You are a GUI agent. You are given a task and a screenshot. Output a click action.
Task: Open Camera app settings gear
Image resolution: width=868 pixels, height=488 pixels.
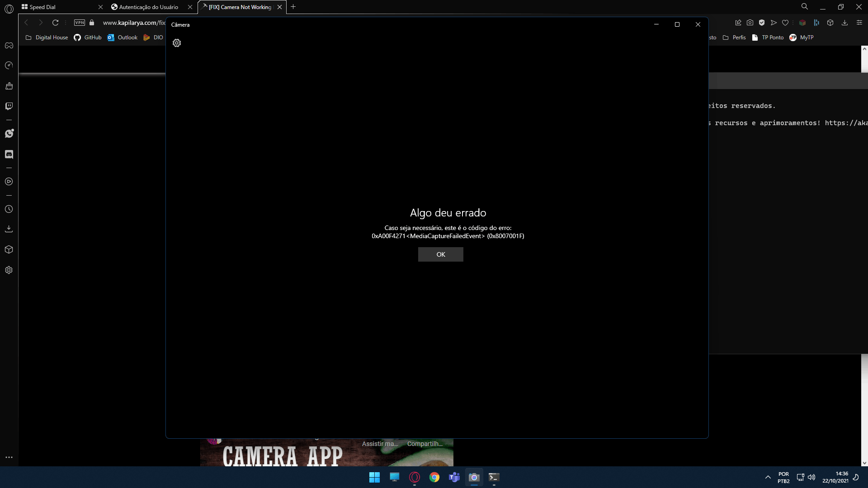(x=177, y=43)
